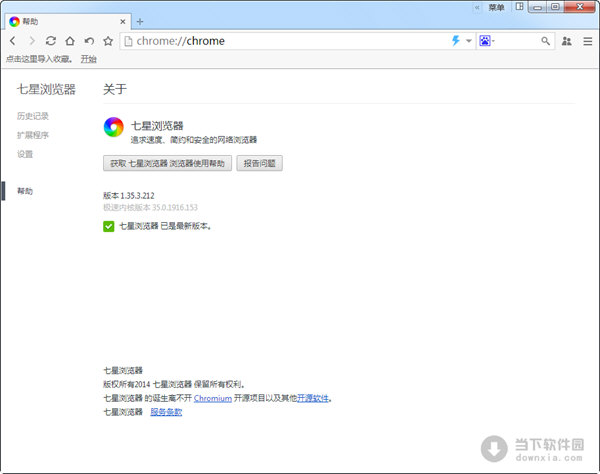The image size is (600, 474).
Task: Go back with the back arrow
Action: click(13, 41)
